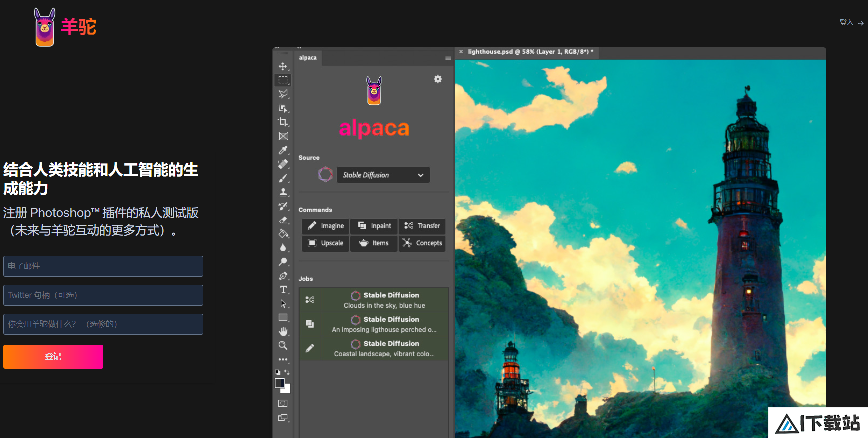Select the 'Coastal landscape, vibrant' job
Screen dimensions: 868x438
pyautogui.click(x=374, y=348)
